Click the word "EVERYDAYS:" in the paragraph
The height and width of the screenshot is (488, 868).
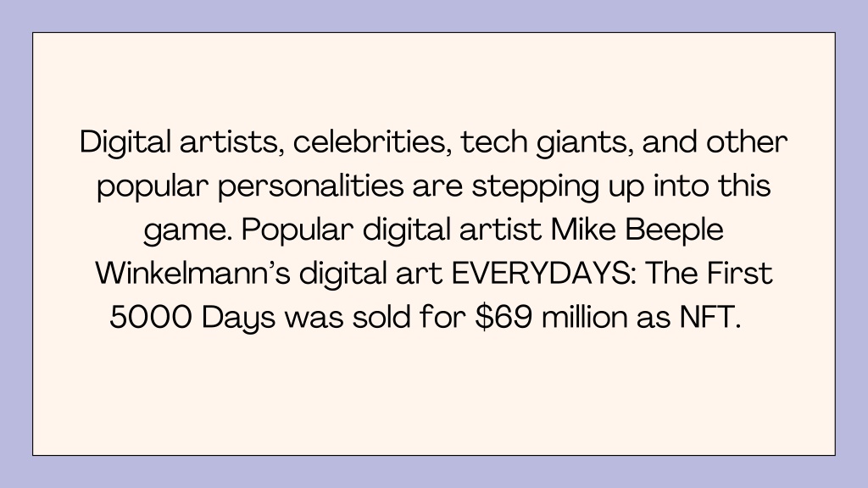[x=543, y=274]
